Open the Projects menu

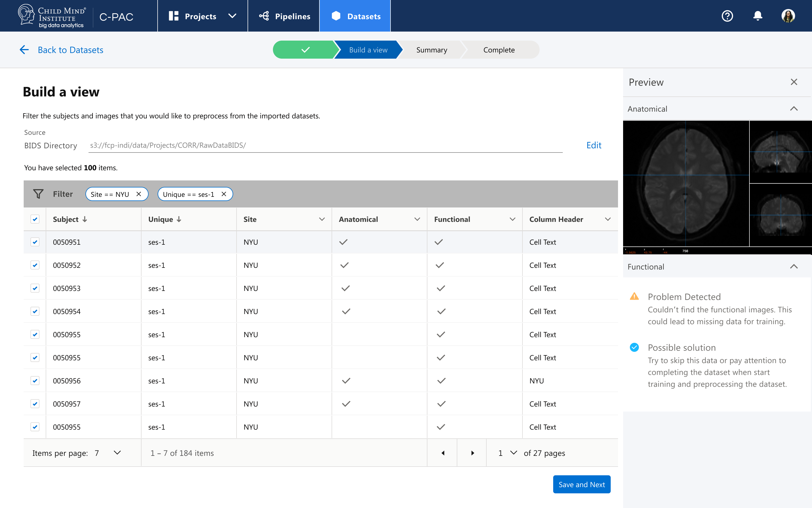pyautogui.click(x=202, y=16)
